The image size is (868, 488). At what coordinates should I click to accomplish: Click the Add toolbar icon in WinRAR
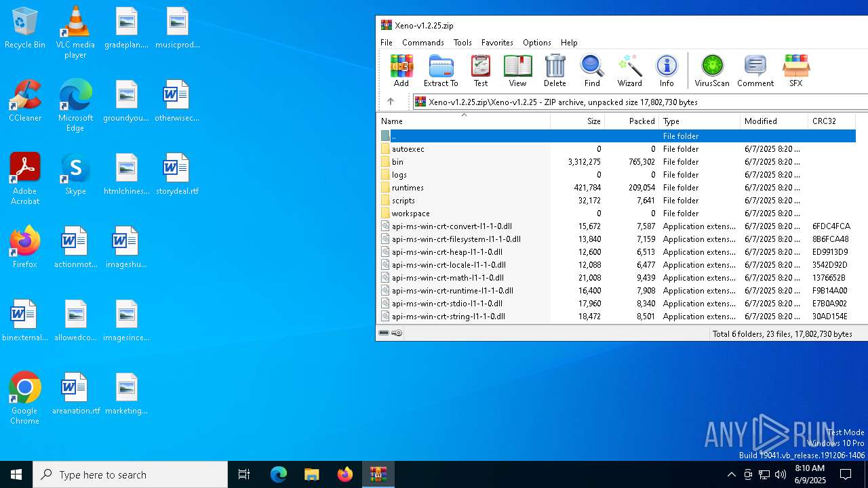coord(401,71)
